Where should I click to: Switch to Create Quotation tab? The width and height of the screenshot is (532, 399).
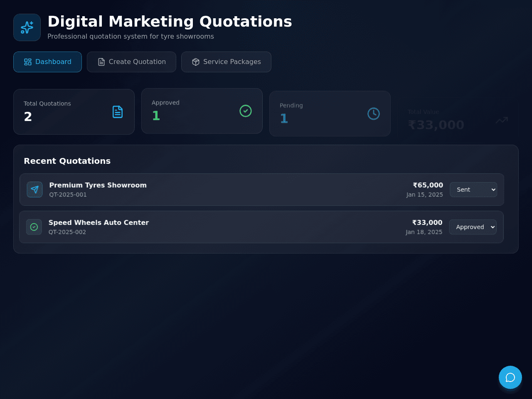pyautogui.click(x=131, y=62)
